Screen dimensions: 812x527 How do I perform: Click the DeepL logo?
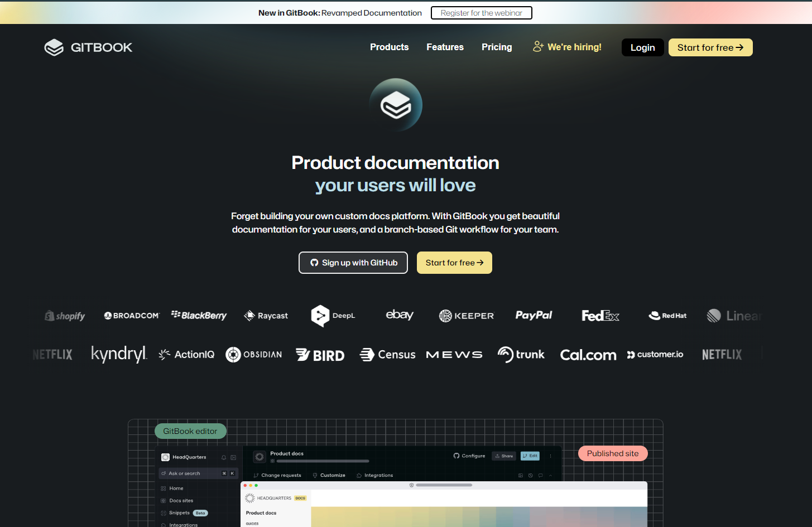pyautogui.click(x=333, y=316)
